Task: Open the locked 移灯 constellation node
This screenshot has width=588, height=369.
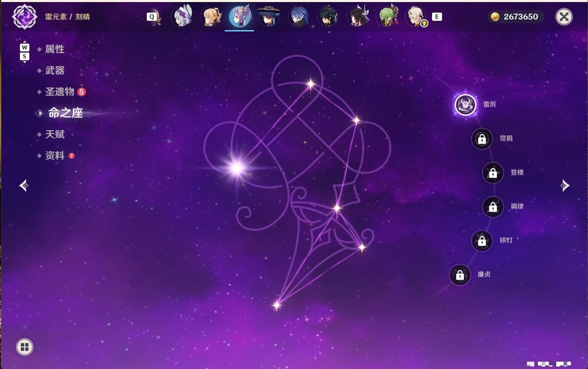Action: coord(482,241)
